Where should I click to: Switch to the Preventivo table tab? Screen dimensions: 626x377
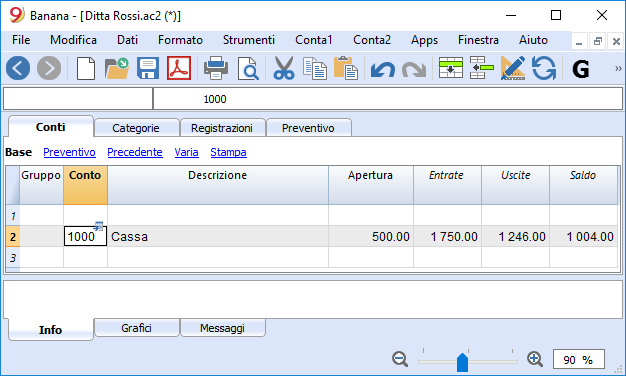(308, 128)
